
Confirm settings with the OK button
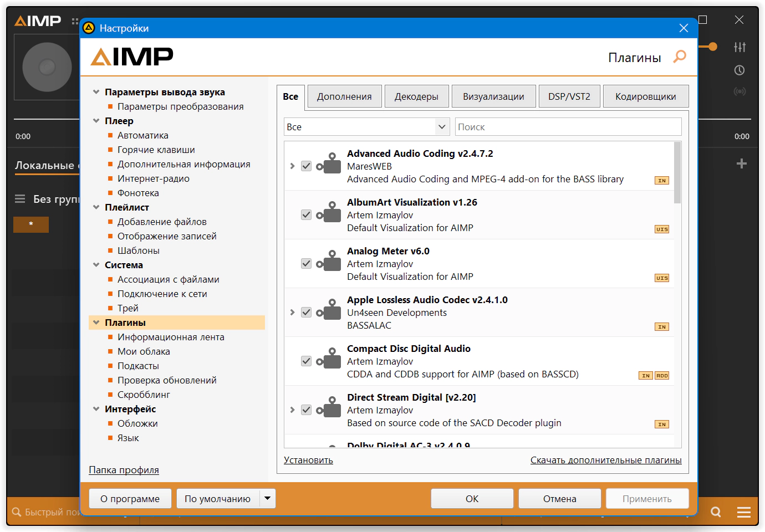472,499
